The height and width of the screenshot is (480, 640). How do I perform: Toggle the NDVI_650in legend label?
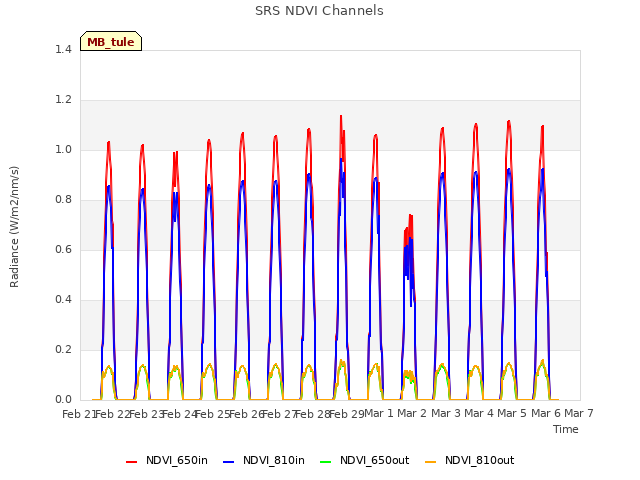pyautogui.click(x=177, y=460)
